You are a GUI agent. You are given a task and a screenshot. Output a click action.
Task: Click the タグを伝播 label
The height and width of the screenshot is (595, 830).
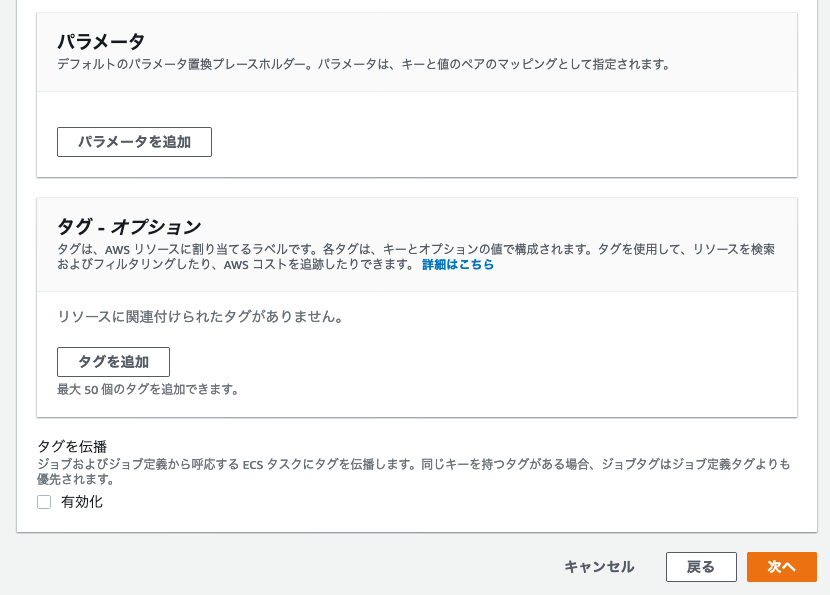[x=72, y=446]
